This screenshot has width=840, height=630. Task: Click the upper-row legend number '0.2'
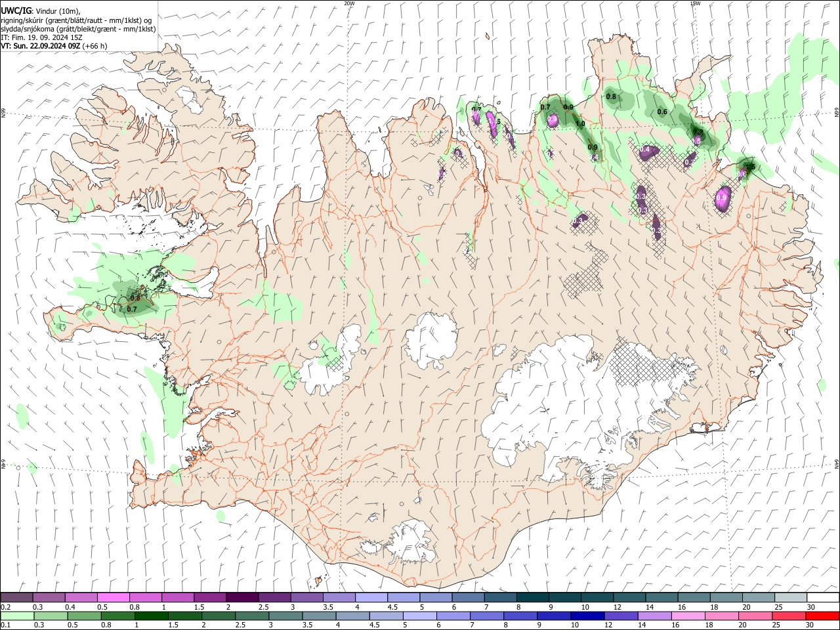coord(5,607)
